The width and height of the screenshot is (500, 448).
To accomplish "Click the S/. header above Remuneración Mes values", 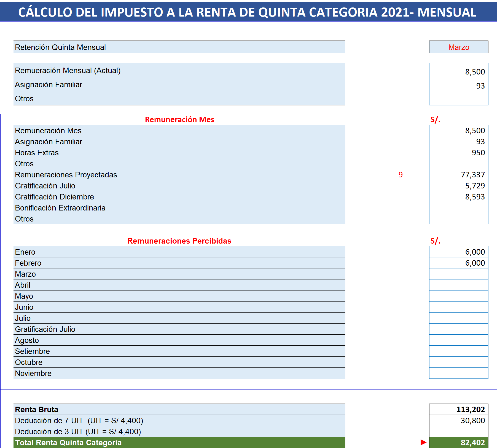I will (436, 119).
